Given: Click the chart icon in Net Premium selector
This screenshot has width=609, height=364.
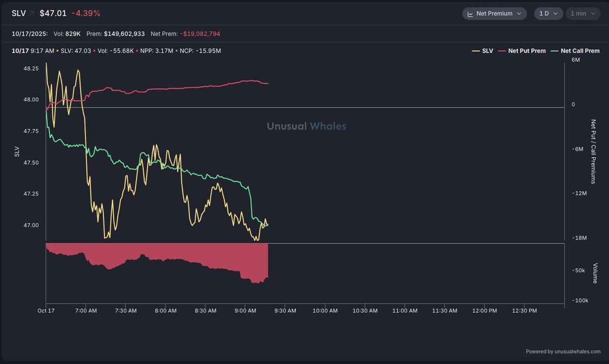Looking at the screenshot, I should point(470,14).
